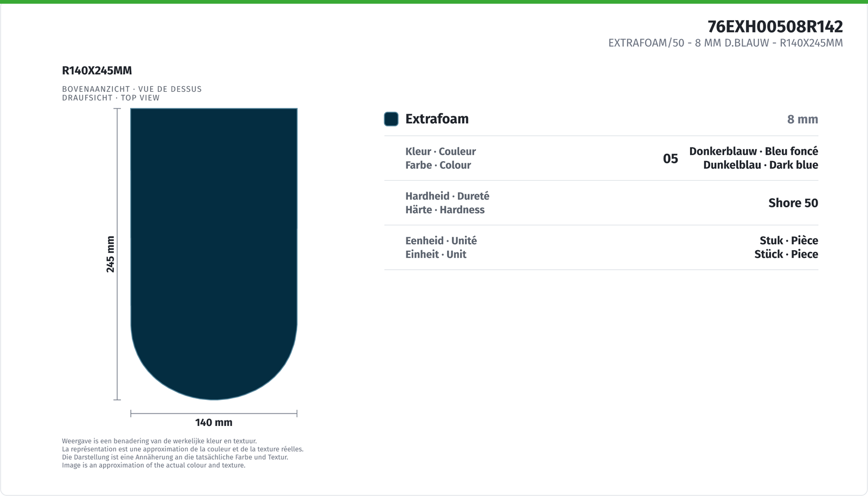The width and height of the screenshot is (868, 496).
Task: Click the Stück · Piece value
Action: click(786, 254)
